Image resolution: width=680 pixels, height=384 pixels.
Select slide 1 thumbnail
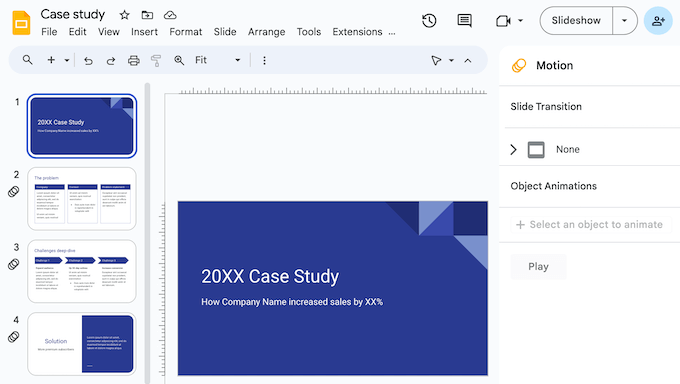click(82, 126)
